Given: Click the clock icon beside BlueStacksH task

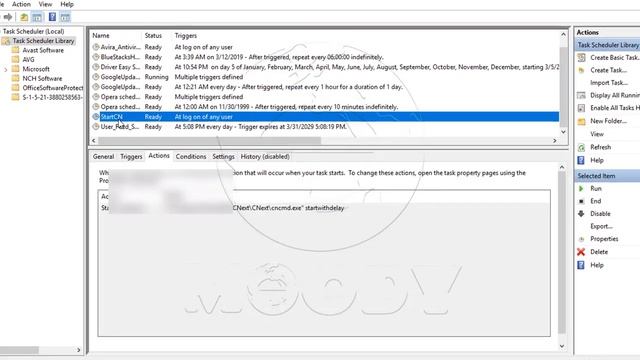Looking at the screenshot, I should (x=96, y=57).
